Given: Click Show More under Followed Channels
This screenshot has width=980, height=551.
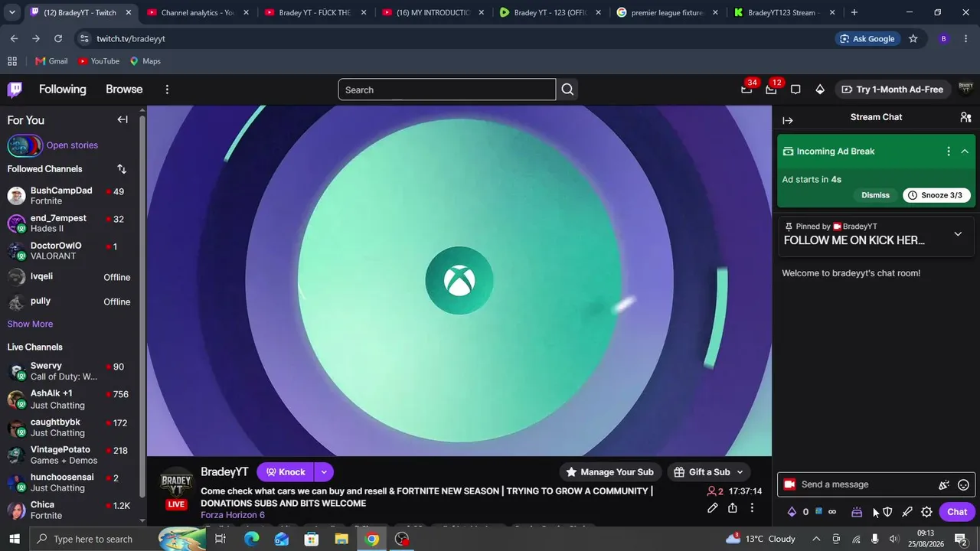Looking at the screenshot, I should [30, 324].
